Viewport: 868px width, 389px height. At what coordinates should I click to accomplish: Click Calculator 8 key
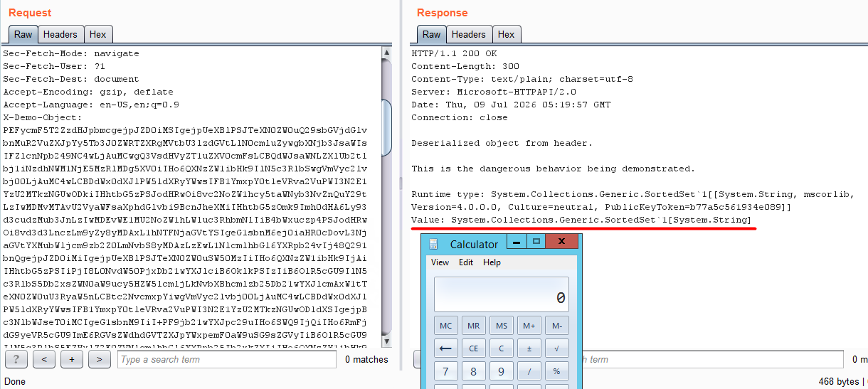coord(474,371)
